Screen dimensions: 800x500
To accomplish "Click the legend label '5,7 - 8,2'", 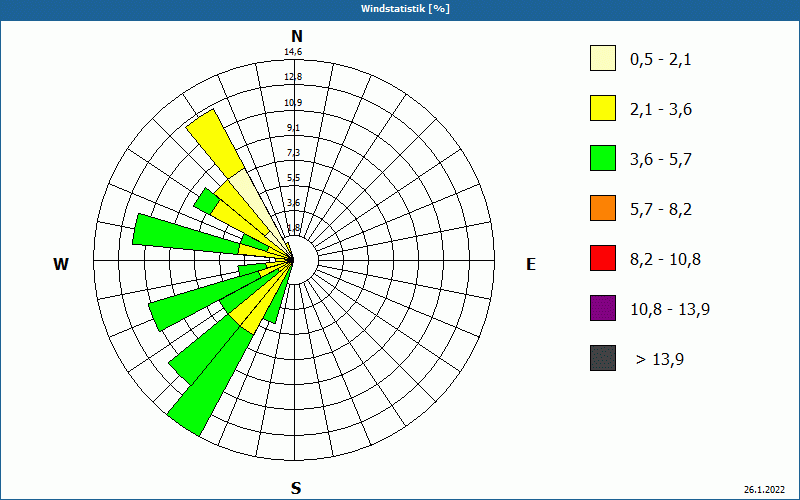I will click(x=661, y=210).
